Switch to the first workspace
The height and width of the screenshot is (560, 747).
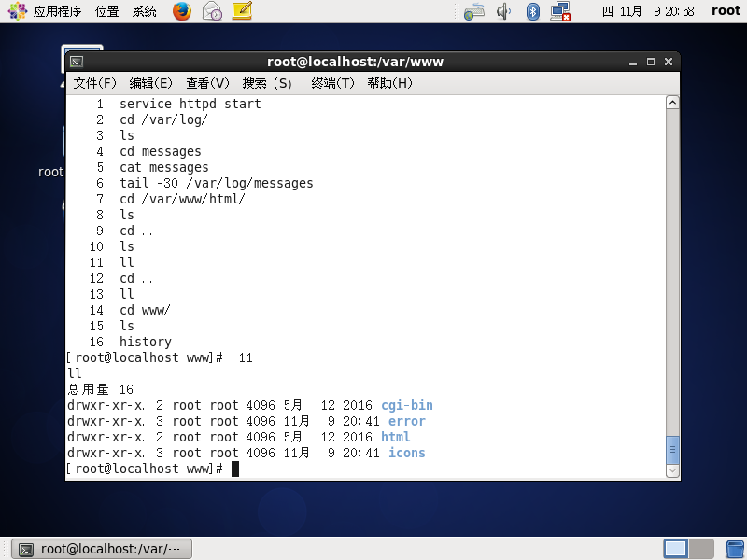[676, 549]
